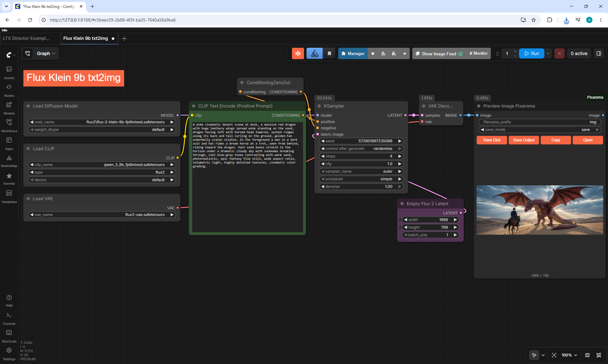Viewport: 608px width, 364px height.
Task: Open the Templates sidebar panel
Action: coord(9,196)
